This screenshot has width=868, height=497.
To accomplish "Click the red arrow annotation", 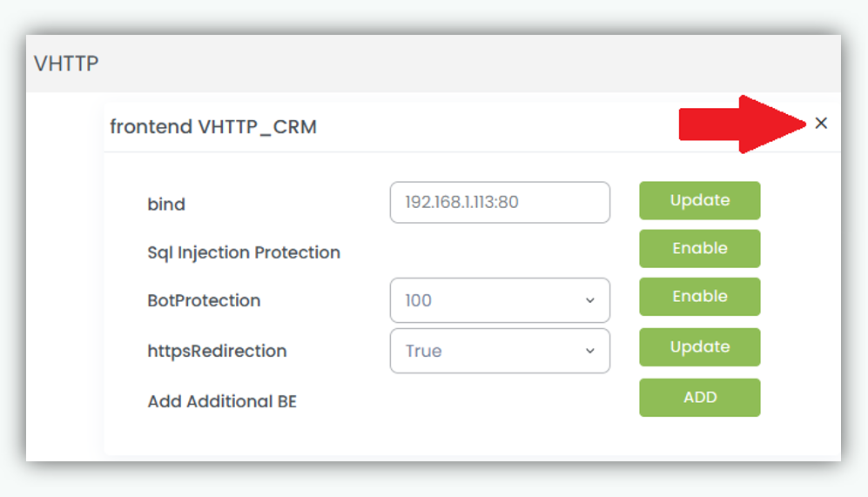I will point(742,124).
